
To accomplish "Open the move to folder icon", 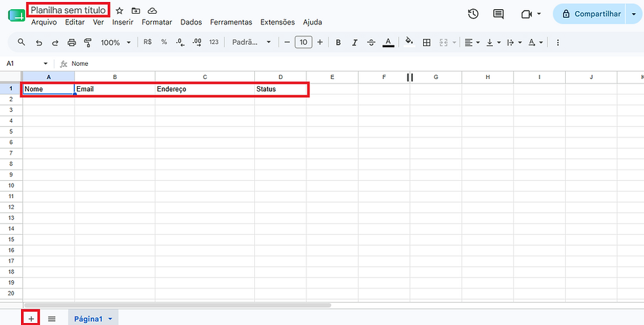I will pyautogui.click(x=136, y=11).
